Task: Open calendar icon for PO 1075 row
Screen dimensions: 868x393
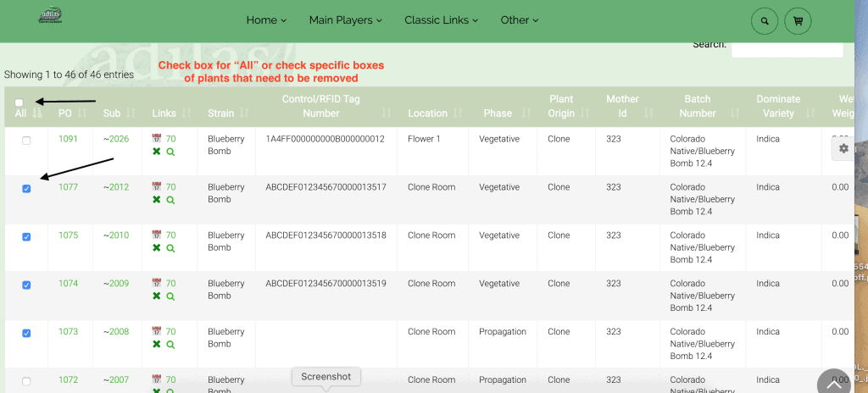Action: (156, 235)
